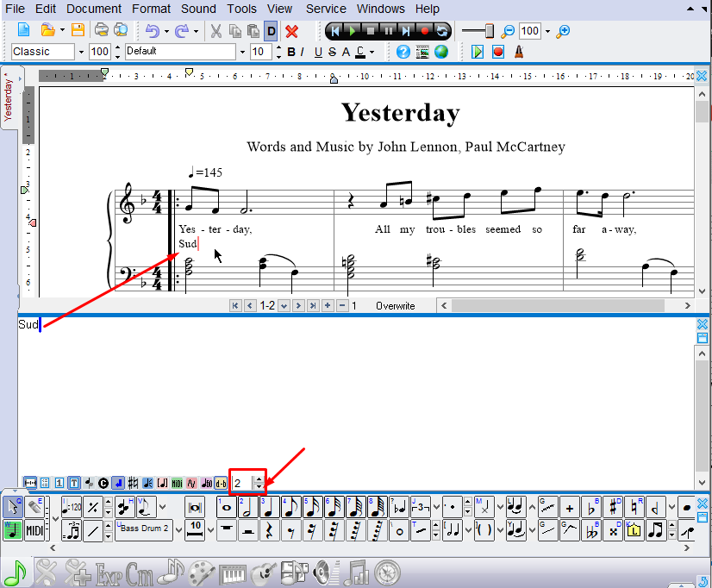712x588 pixels.
Task: Expand the Bass Drum 2 instrument dropdown
Action: 177,528
